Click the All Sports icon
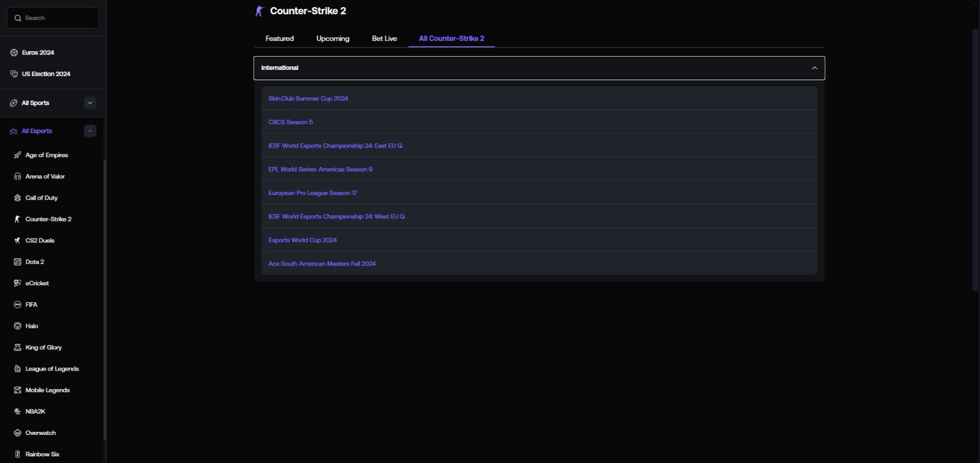 click(14, 103)
